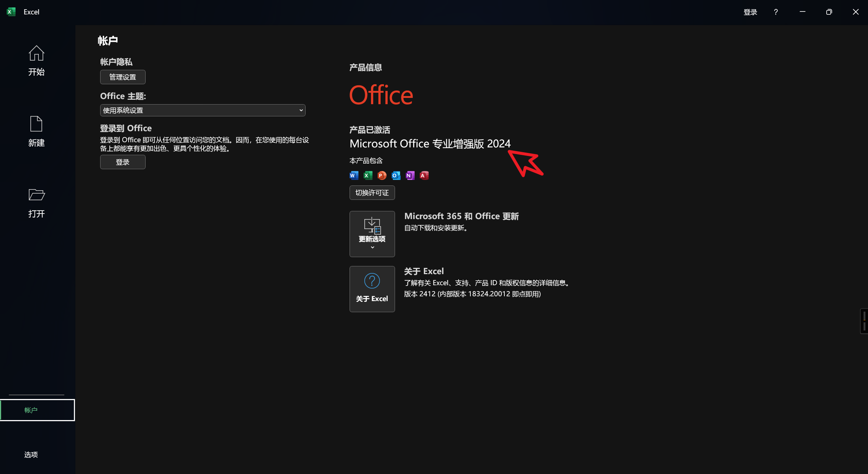The height and width of the screenshot is (474, 868).
Task: Click the Excel app icon in product list
Action: point(368,175)
